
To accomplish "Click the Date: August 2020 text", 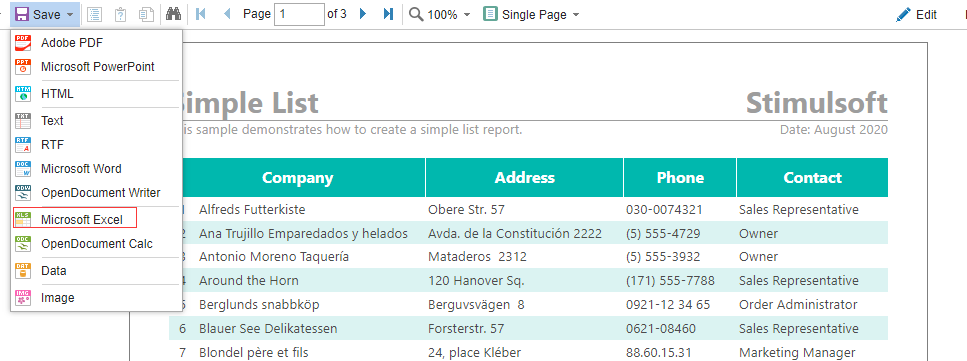I will click(x=834, y=130).
